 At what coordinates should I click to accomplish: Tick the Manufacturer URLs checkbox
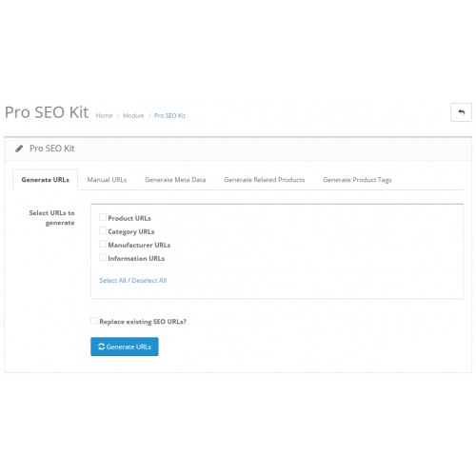pyautogui.click(x=103, y=244)
